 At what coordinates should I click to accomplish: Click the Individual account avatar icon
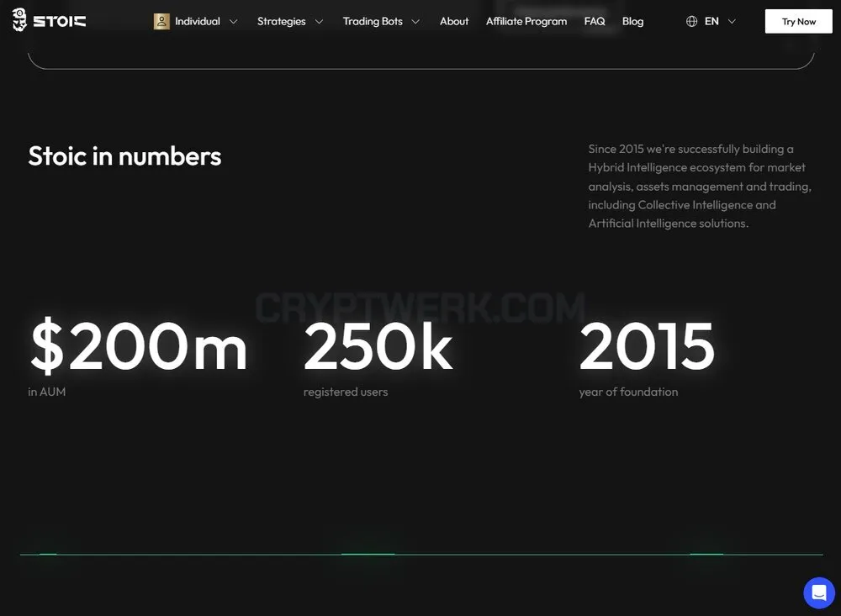coord(161,22)
